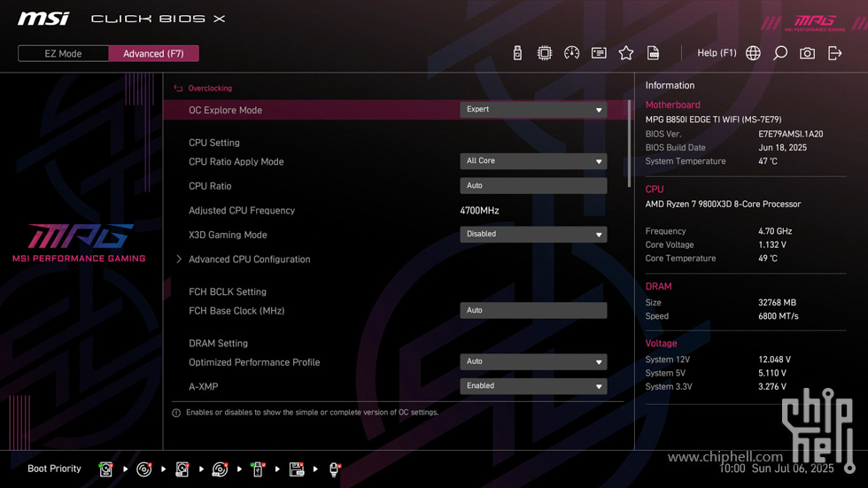Open Help (F1)
Image resolution: width=868 pixels, height=488 pixels.
pos(717,53)
